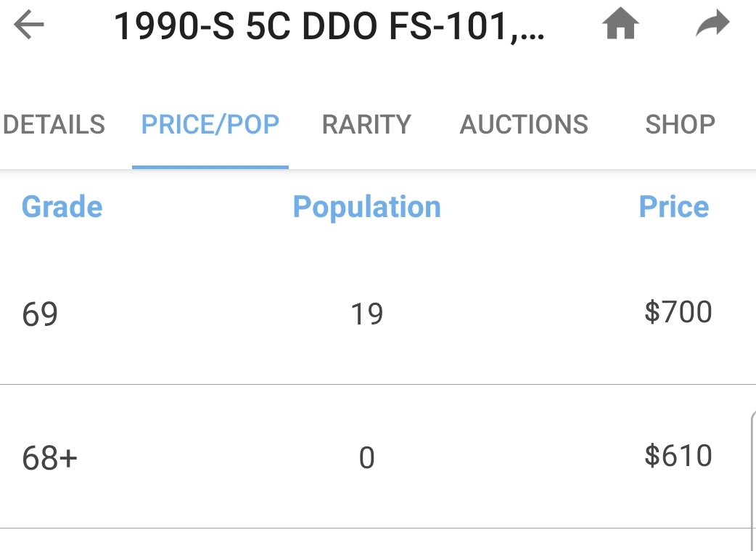
Task: Click the $700 price value
Action: (678, 311)
